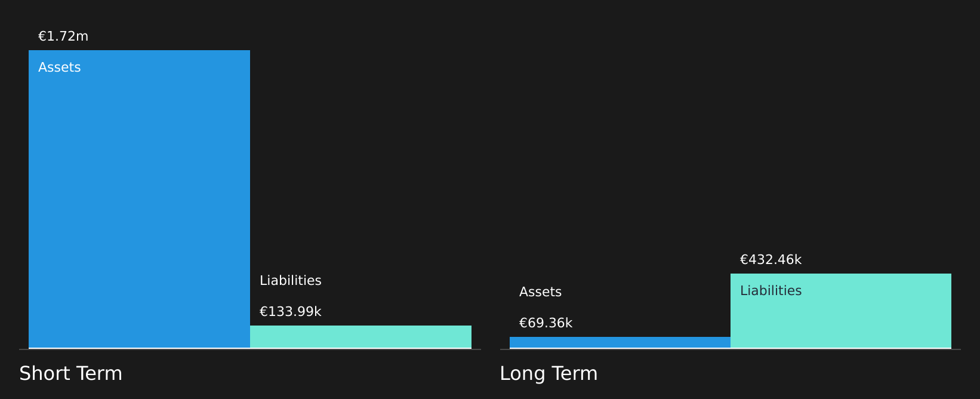980x399 pixels.
Task: Click the Assets label inside the tall blue bar
Action: coord(60,67)
